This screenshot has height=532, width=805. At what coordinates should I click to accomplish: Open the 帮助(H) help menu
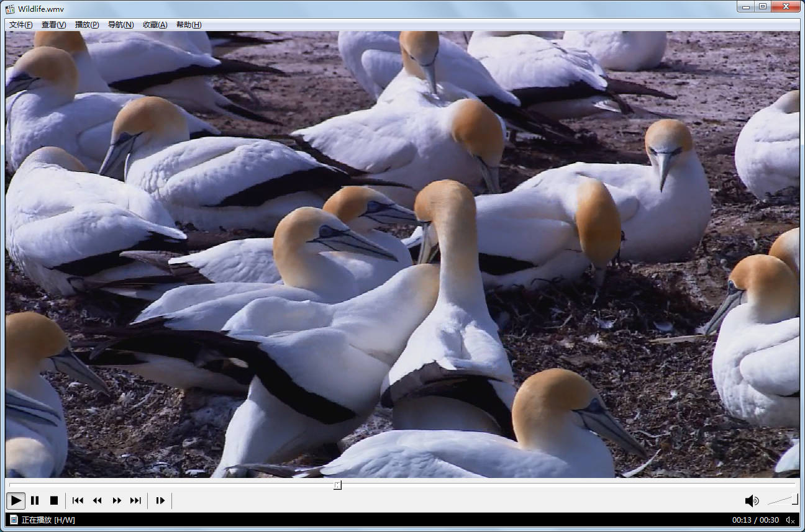click(189, 25)
